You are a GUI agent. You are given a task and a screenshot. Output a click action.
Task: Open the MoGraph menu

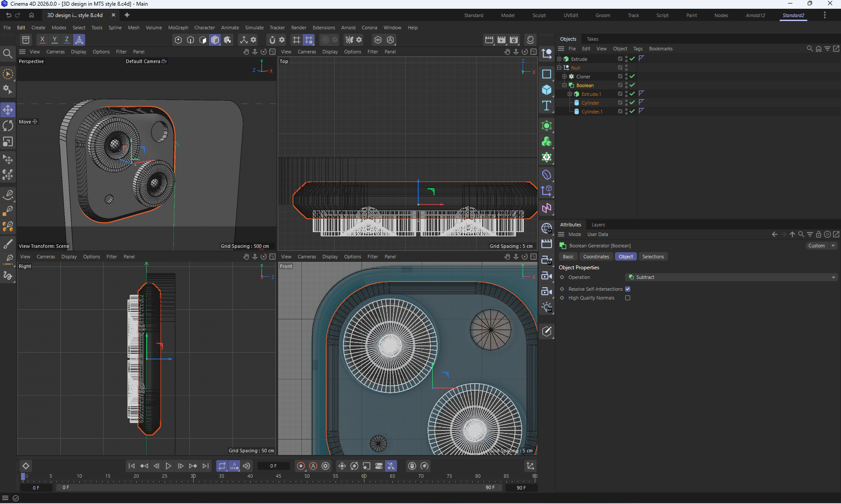click(x=178, y=28)
